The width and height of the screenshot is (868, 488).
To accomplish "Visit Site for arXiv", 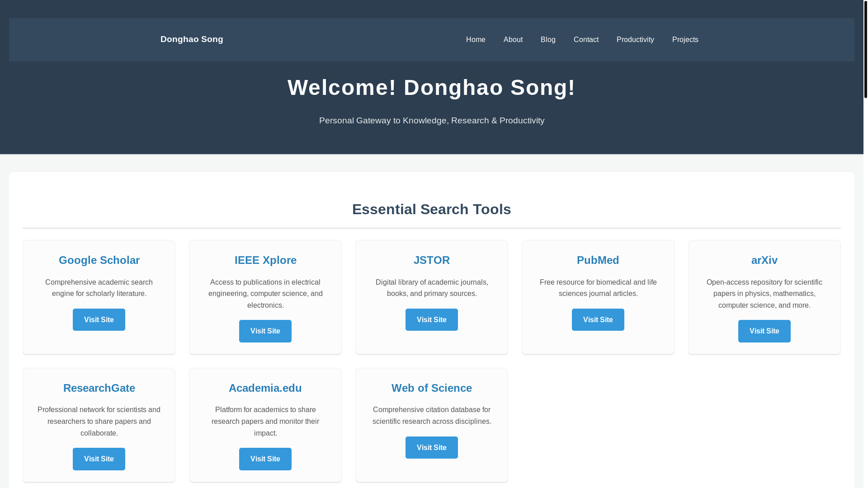I will pos(764,331).
